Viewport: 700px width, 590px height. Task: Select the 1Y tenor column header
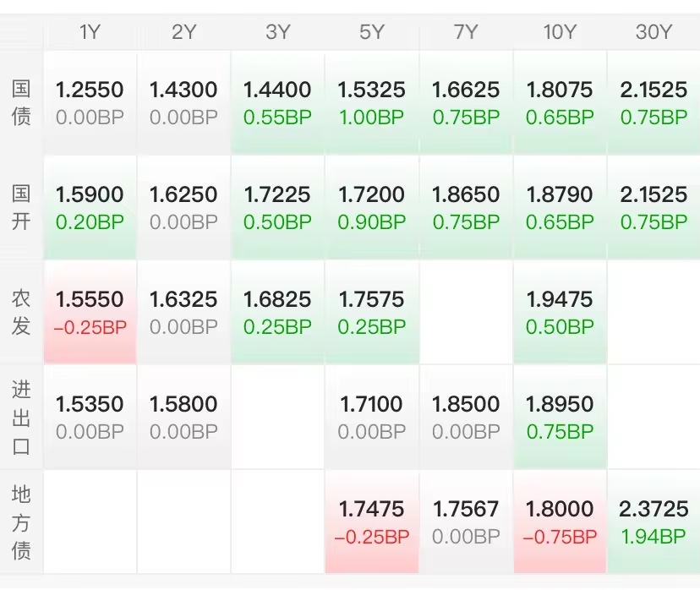point(90,32)
